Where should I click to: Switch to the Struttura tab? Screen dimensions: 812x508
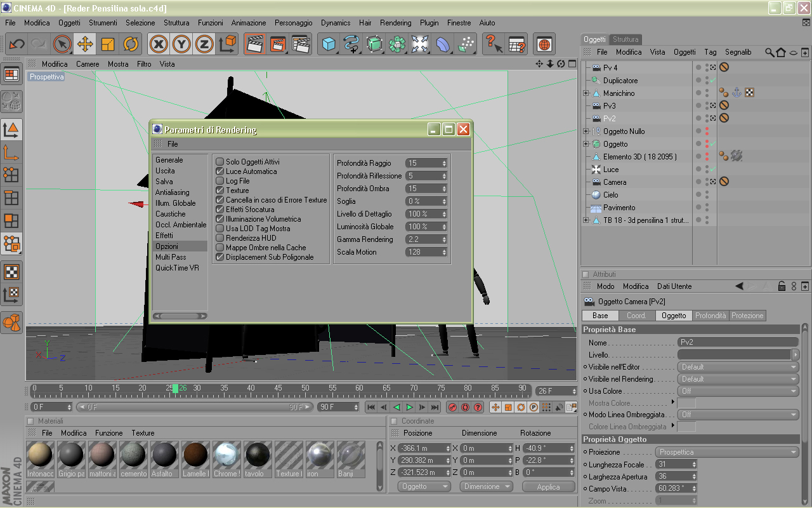[x=626, y=39]
